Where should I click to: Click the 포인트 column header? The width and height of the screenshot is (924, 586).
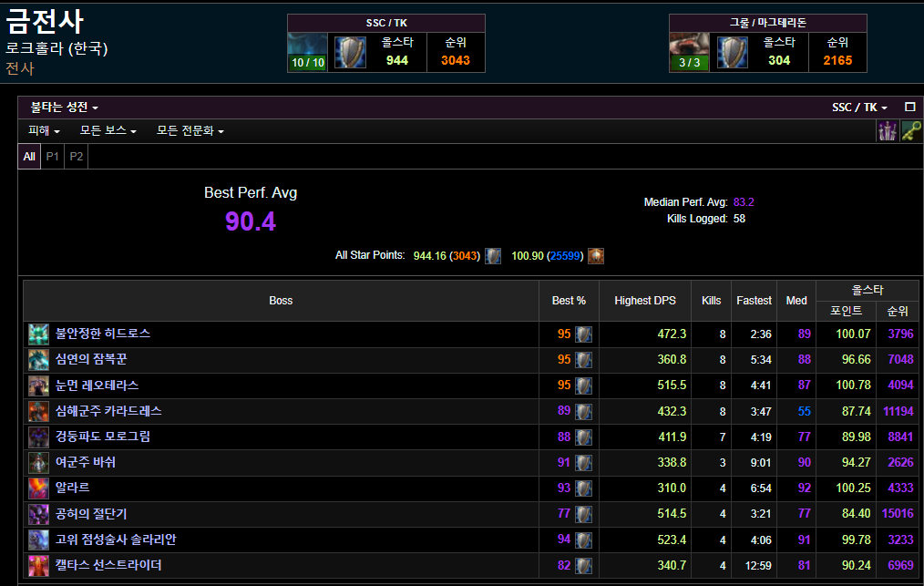[846, 311]
